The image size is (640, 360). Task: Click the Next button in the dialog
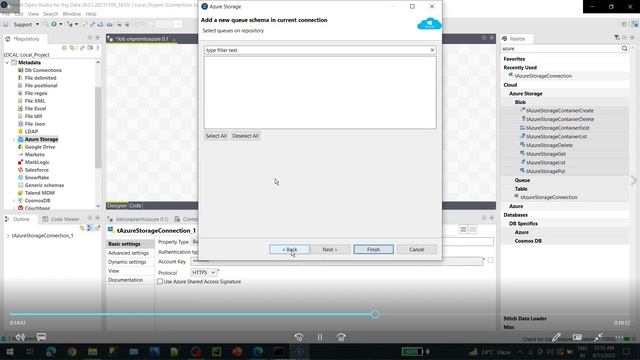pos(330,249)
